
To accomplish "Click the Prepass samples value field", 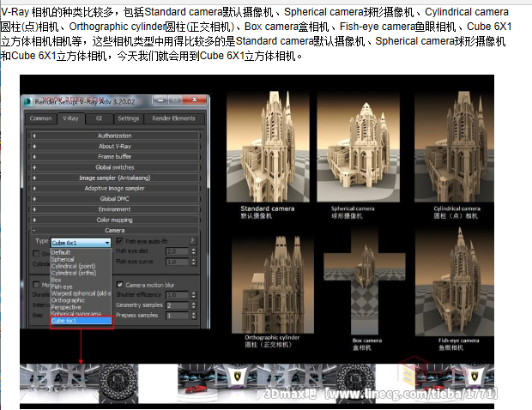I will pyautogui.click(x=177, y=316).
